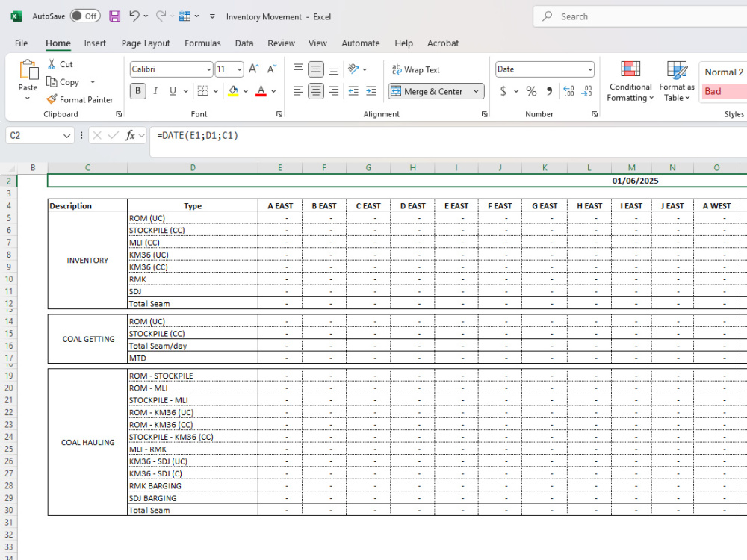This screenshot has height=560, width=747.
Task: Click the Decrease Decimal icon
Action: [587, 91]
